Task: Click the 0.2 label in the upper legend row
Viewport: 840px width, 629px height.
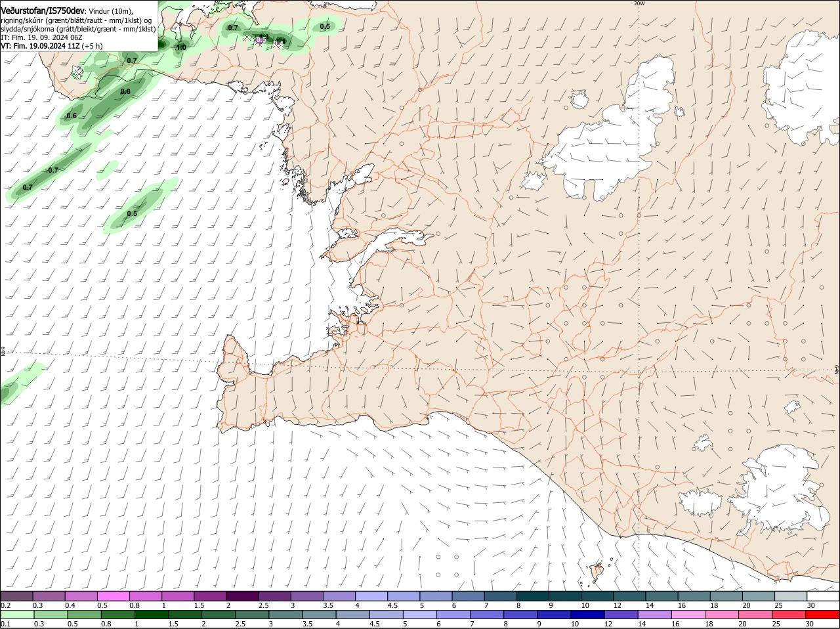Action: [6, 605]
